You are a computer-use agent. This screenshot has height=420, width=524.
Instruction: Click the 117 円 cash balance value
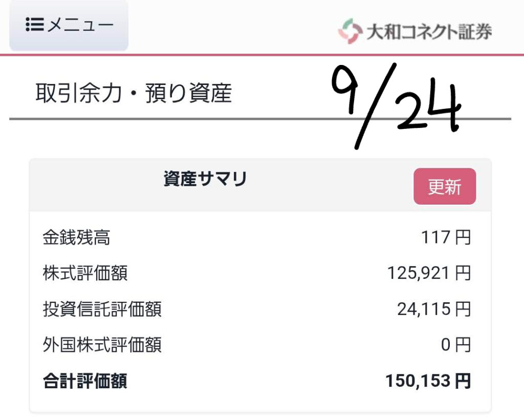click(x=446, y=237)
